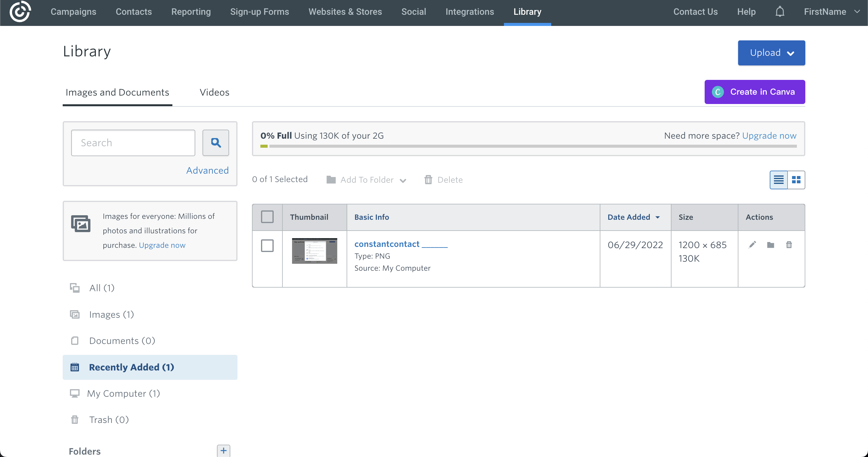
Task: Click the constantcontact image thumbnail
Action: pos(315,250)
